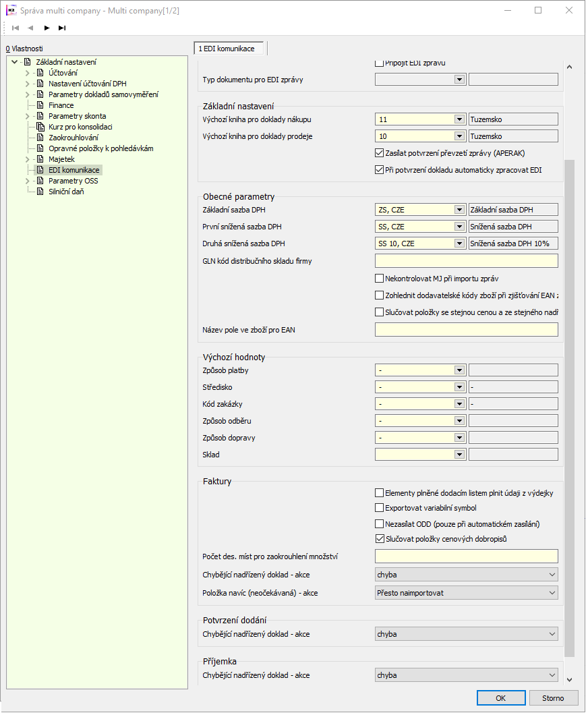Open Typ dokumentu pro EDI zprávy dropdown
The height and width of the screenshot is (715, 588).
(x=459, y=80)
